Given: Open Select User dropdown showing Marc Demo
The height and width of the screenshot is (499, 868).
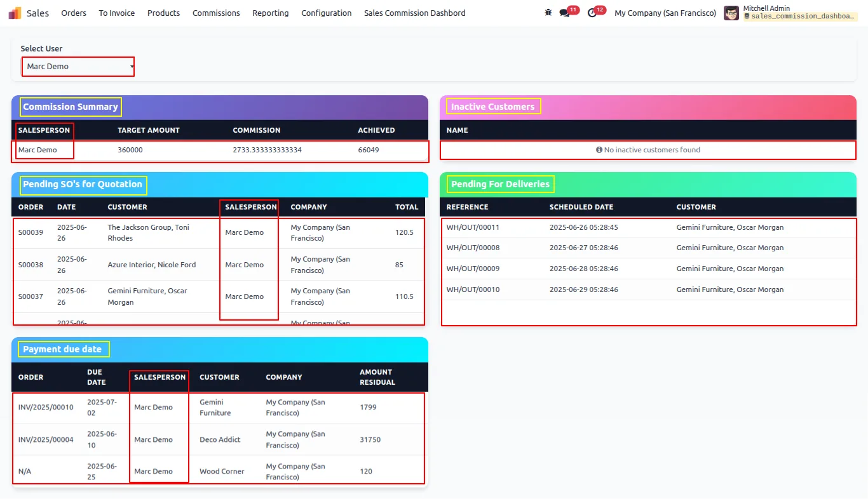Looking at the screenshot, I should pos(78,66).
